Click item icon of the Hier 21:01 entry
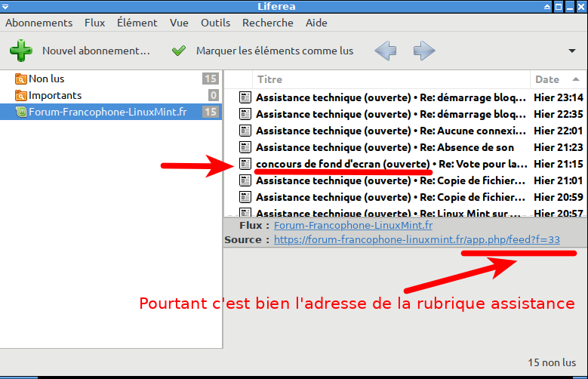The image size is (588, 379). pos(245,180)
